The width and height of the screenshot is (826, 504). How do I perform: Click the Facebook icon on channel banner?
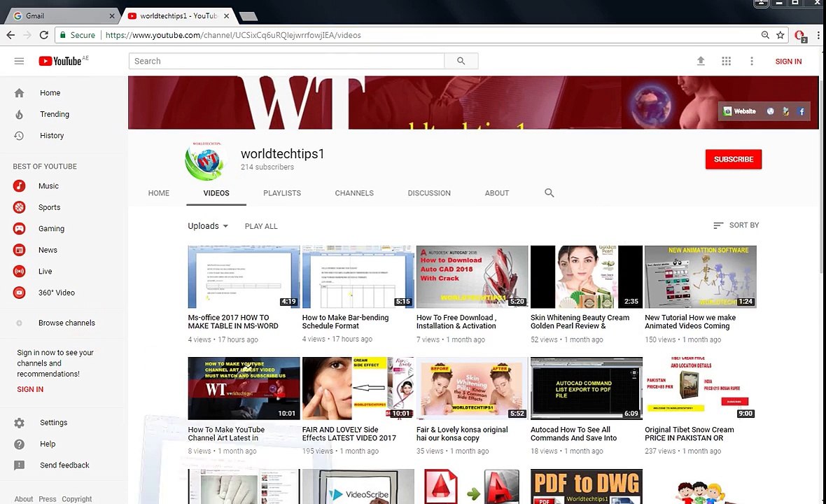point(801,111)
